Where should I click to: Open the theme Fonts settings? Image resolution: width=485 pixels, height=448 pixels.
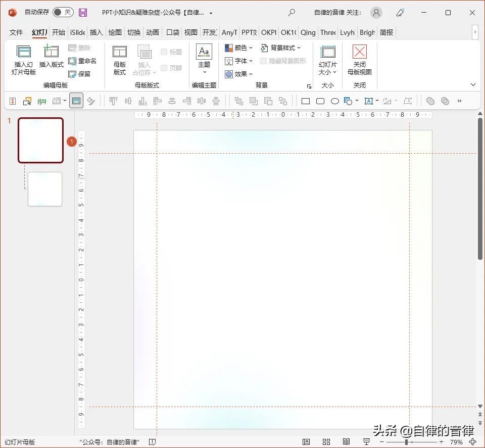(238, 61)
